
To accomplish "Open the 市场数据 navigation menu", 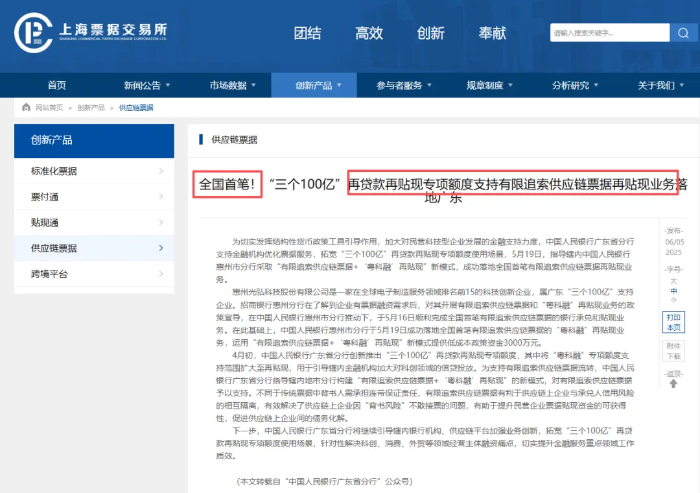I will click(228, 85).
